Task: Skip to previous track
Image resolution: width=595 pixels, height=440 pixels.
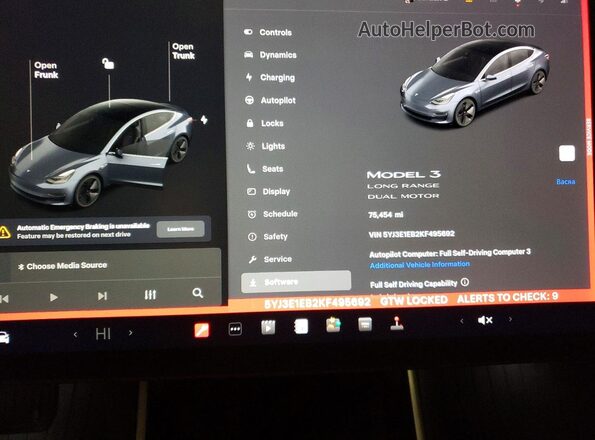Action: pos(5,299)
